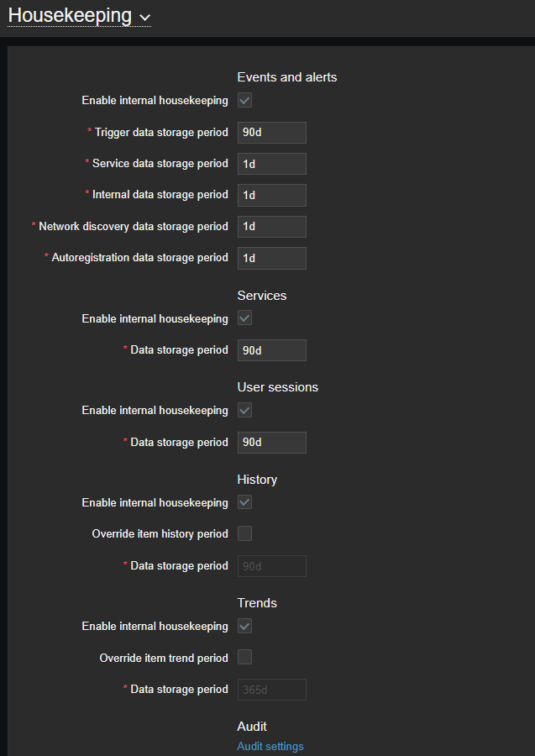535x756 pixels.
Task: Click the Housekeeping page title
Action: pyautogui.click(x=70, y=16)
